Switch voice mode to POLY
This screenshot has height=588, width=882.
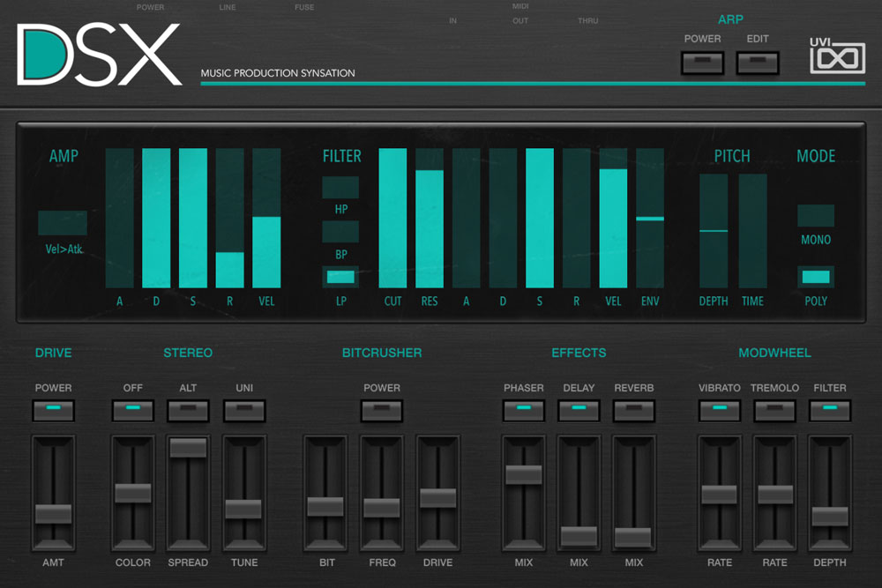tap(816, 277)
